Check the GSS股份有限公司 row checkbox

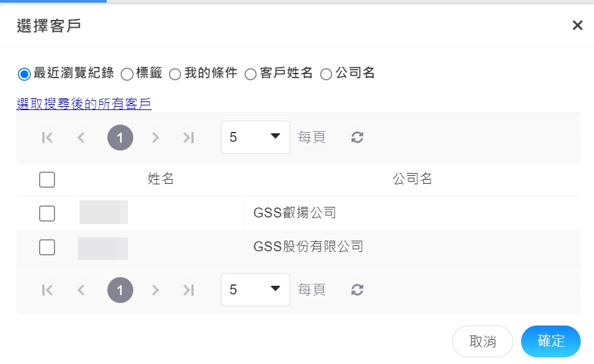point(47,247)
